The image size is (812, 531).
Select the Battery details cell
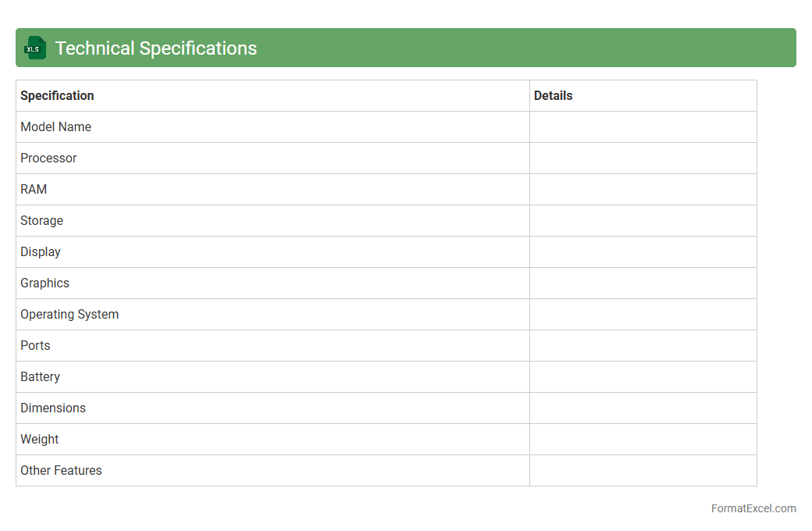(643, 376)
